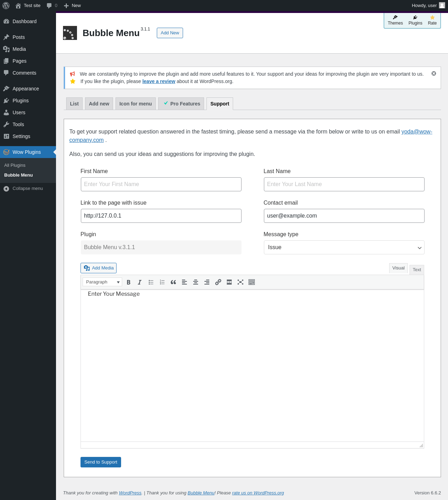Go to Posts in sidebar
Screen dimensions: 448x500
[28, 37]
